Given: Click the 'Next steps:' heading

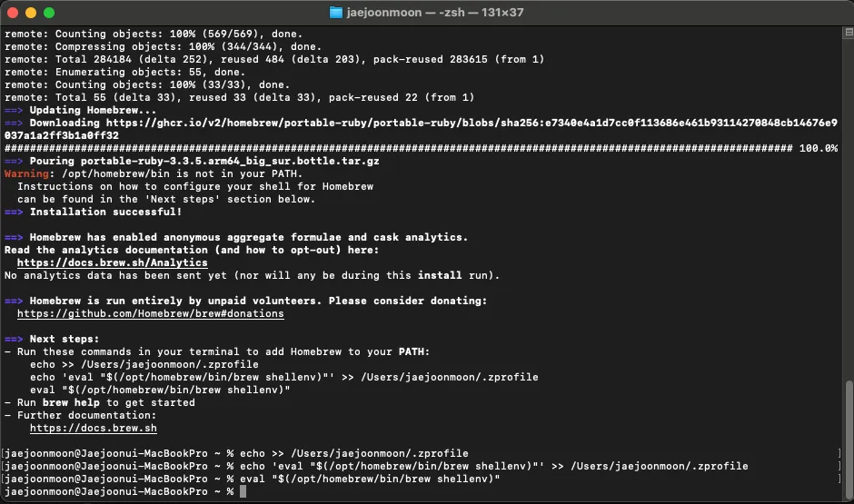Looking at the screenshot, I should 65,339.
